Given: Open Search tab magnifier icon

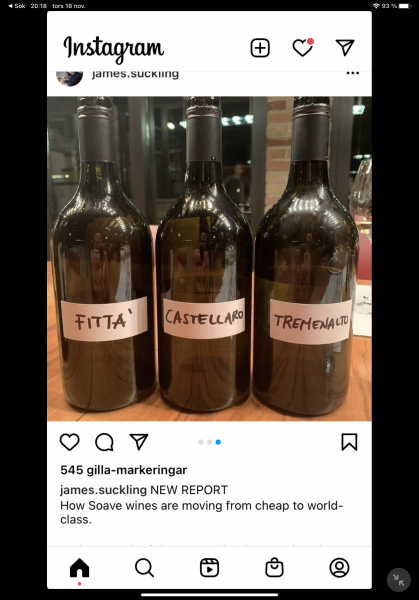Looking at the screenshot, I should 144,567.
